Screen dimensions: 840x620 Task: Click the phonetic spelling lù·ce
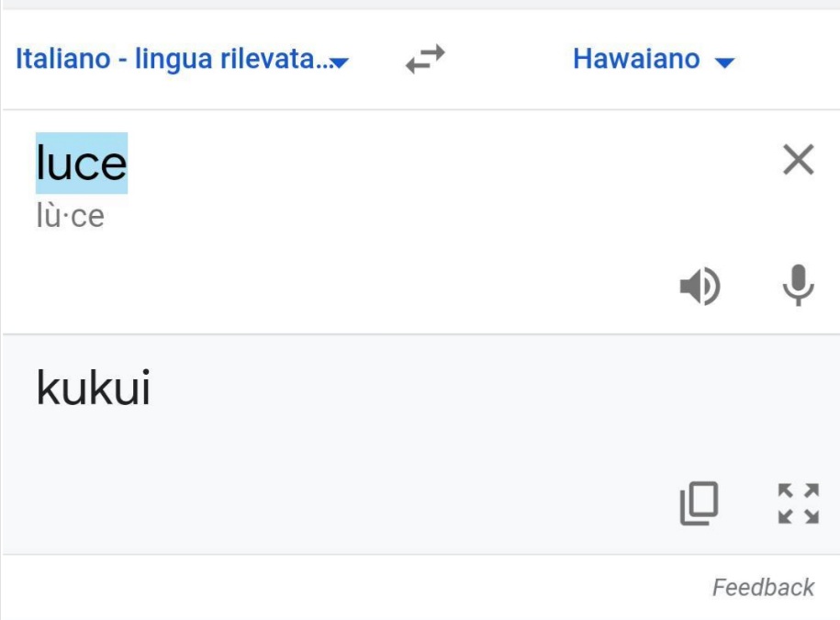[x=70, y=217]
